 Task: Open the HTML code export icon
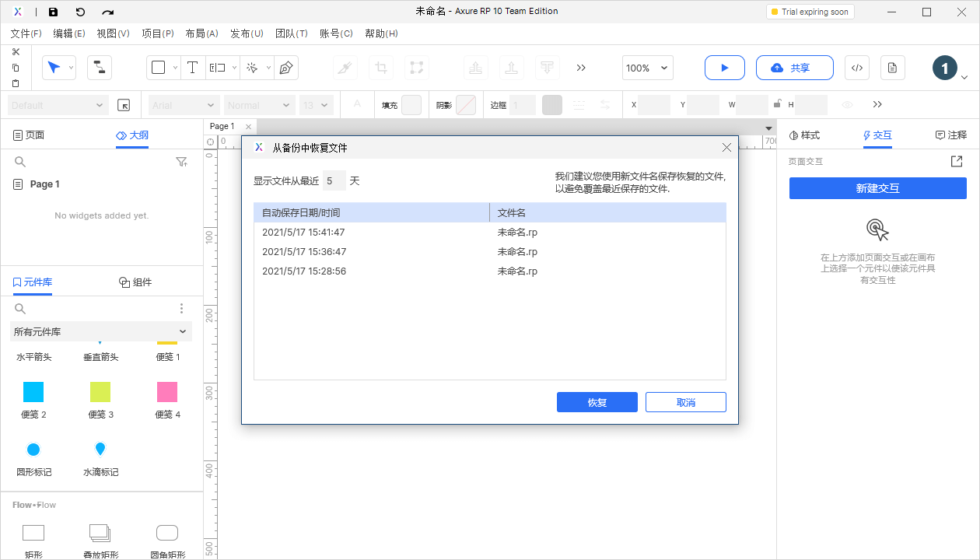(x=856, y=68)
